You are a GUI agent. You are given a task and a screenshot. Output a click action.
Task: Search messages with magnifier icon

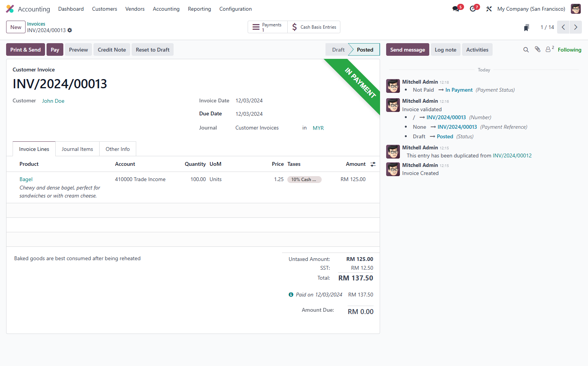(x=526, y=50)
